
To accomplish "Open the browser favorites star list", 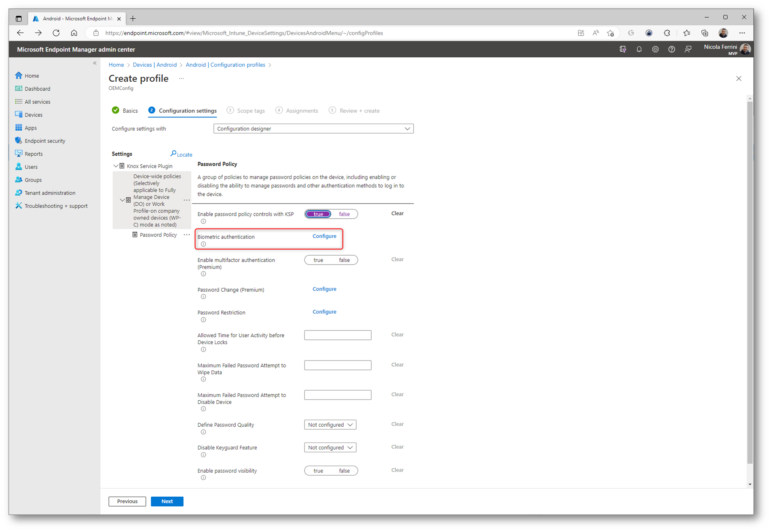I will point(686,33).
